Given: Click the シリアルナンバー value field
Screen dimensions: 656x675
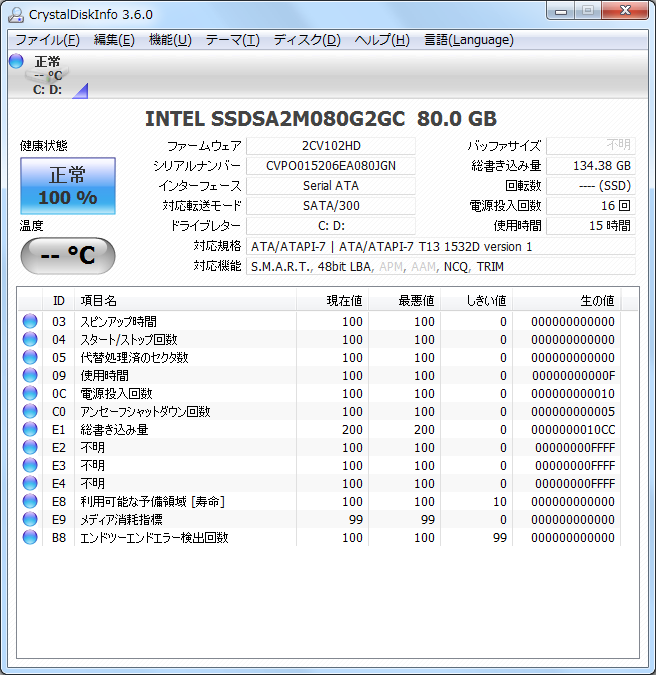Looking at the screenshot, I should click(x=330, y=166).
